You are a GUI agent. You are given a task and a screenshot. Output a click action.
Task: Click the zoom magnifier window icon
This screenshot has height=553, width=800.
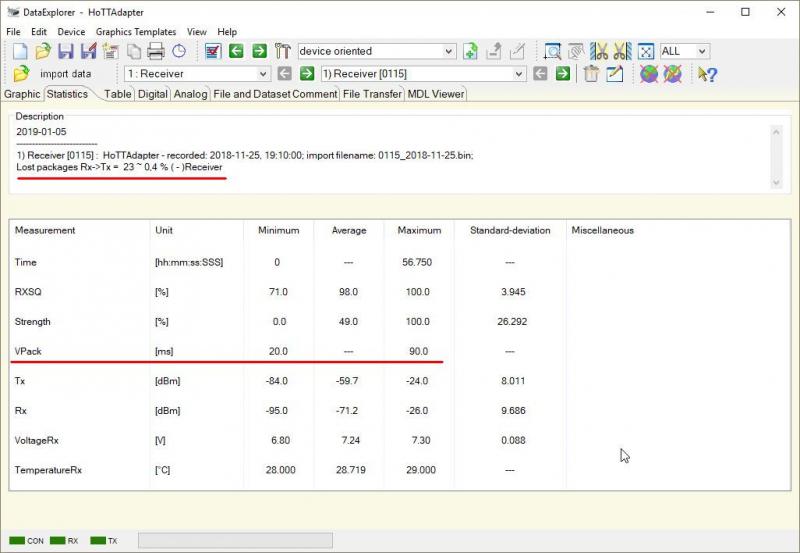552,51
